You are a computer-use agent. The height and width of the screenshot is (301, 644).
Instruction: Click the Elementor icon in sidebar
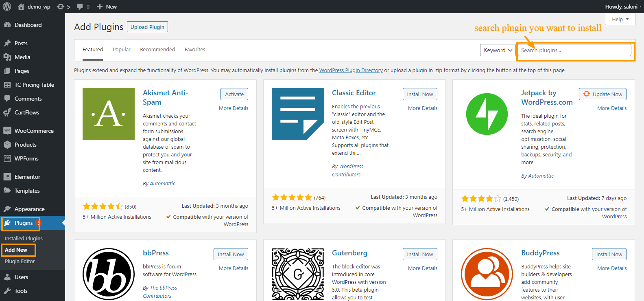click(x=7, y=177)
